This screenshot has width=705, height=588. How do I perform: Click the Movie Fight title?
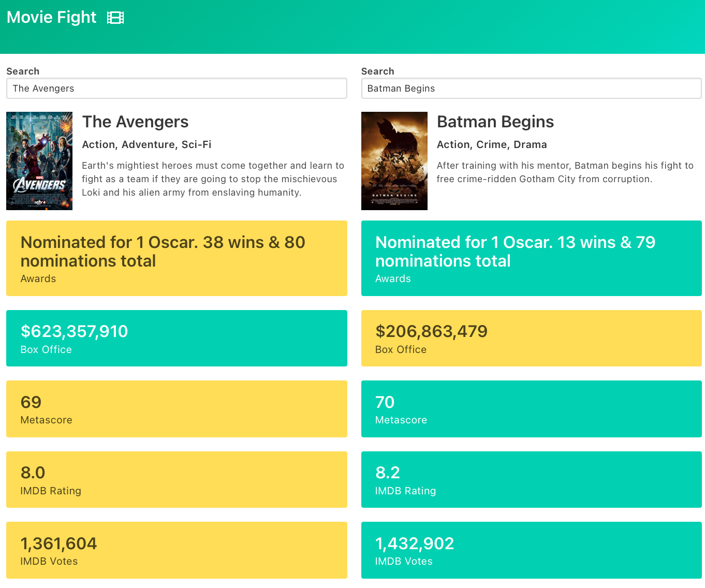click(52, 17)
